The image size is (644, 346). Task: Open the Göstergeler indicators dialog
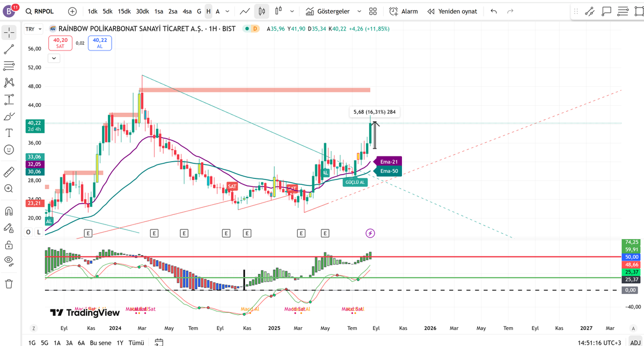tap(328, 11)
